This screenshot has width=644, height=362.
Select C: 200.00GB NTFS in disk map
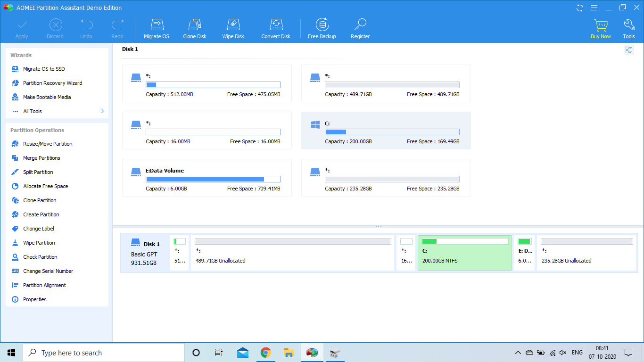[464, 253]
